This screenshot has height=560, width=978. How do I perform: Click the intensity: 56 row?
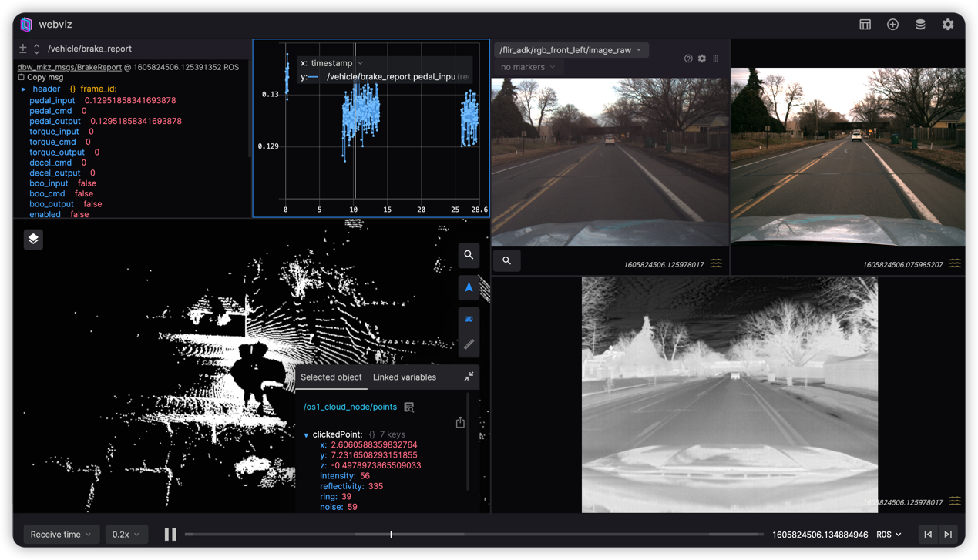[344, 476]
